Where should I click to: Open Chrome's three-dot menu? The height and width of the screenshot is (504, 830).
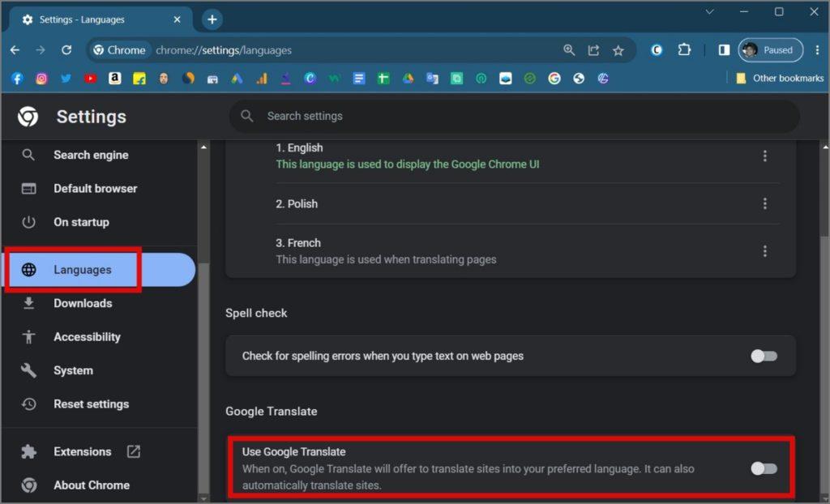click(x=817, y=49)
